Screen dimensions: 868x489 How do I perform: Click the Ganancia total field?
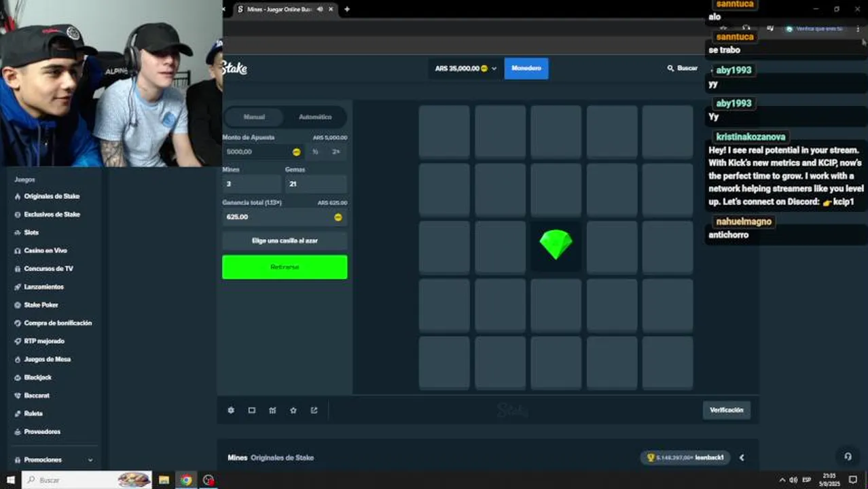tap(285, 217)
